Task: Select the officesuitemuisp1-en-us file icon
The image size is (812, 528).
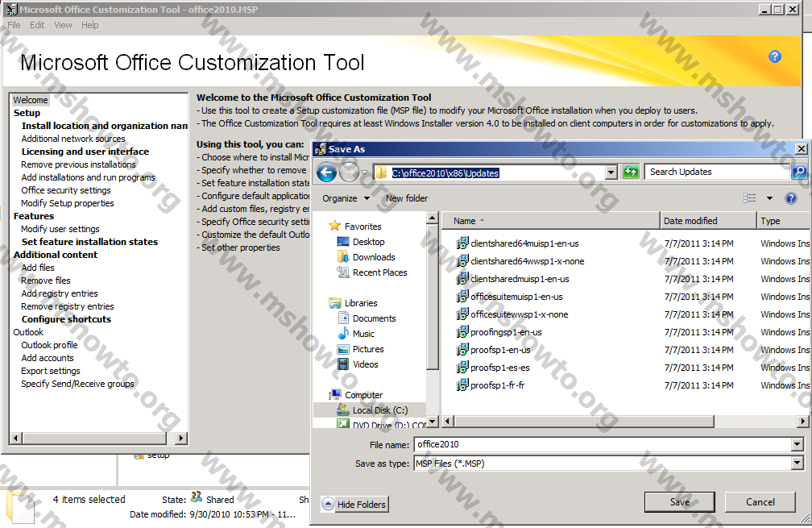Action: 462,297
